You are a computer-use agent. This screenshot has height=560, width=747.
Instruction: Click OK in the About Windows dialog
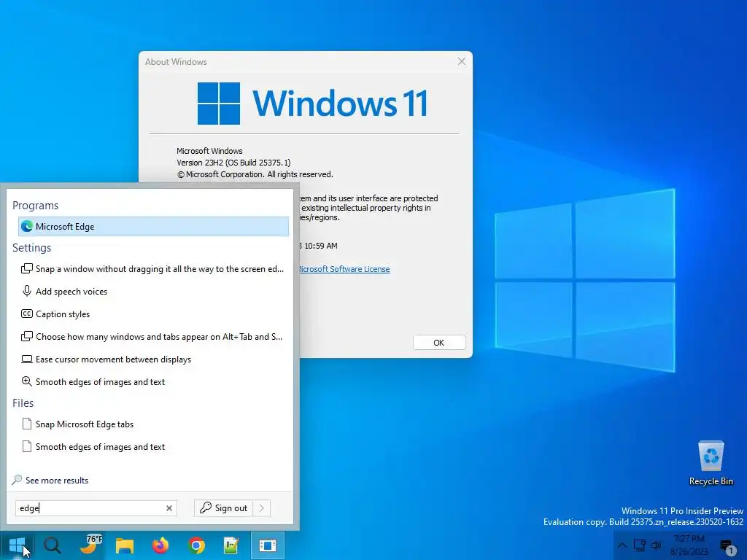tap(438, 343)
